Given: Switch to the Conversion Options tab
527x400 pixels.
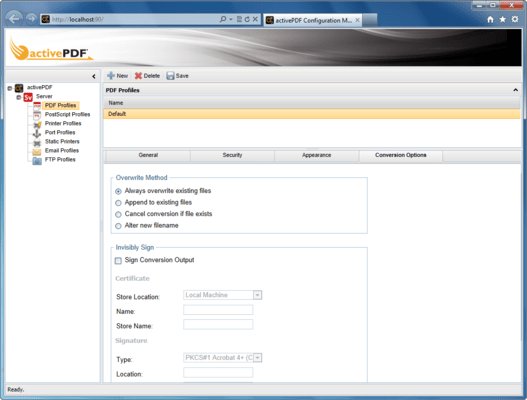Looking at the screenshot, I should tap(401, 155).
